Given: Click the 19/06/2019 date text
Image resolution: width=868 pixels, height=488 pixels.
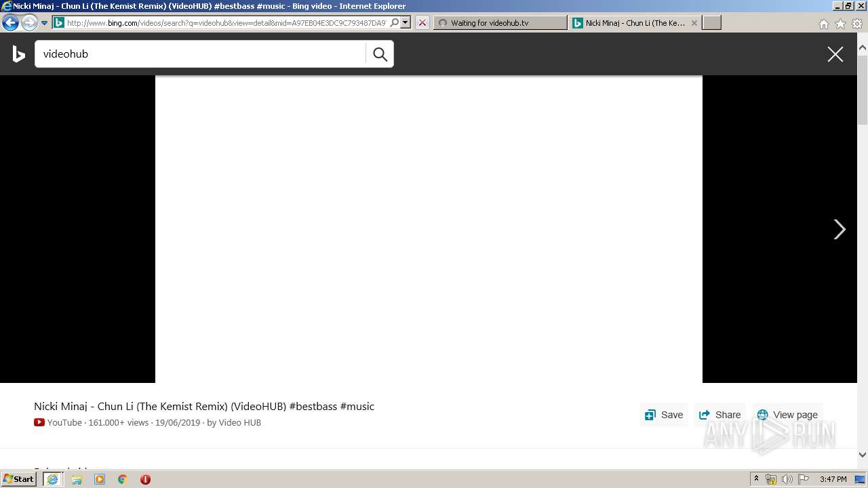Looking at the screenshot, I should pyautogui.click(x=178, y=422).
